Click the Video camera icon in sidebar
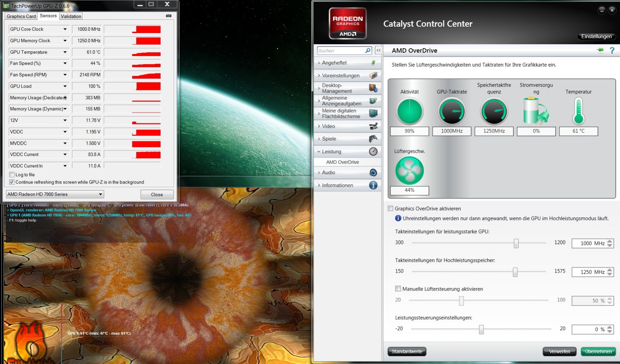This screenshot has width=620, height=364. coord(373,126)
